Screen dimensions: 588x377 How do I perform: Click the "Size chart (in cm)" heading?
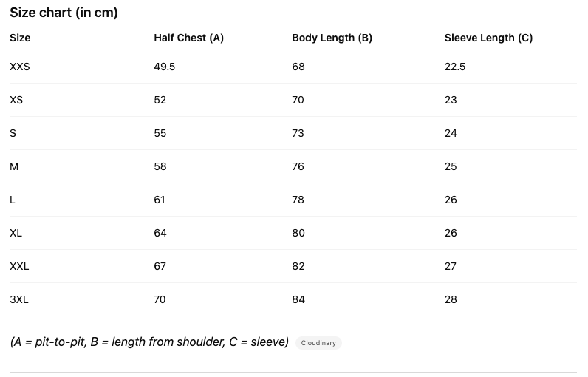(x=64, y=13)
